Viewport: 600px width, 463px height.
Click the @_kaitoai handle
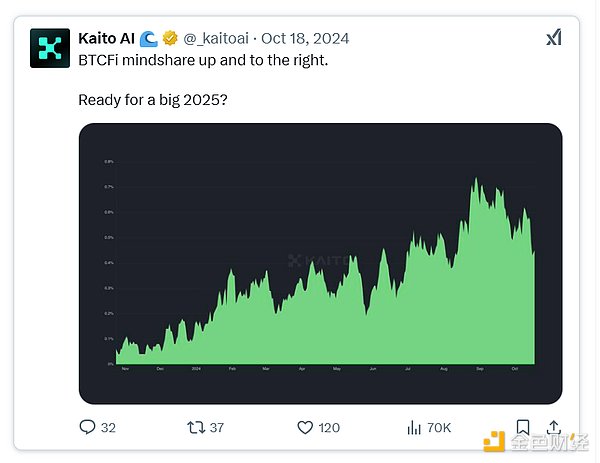pyautogui.click(x=218, y=39)
